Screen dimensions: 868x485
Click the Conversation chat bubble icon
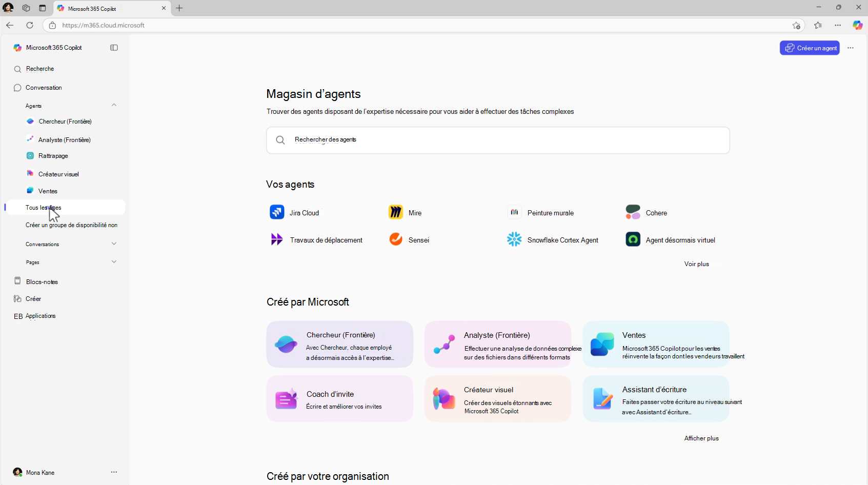(17, 88)
